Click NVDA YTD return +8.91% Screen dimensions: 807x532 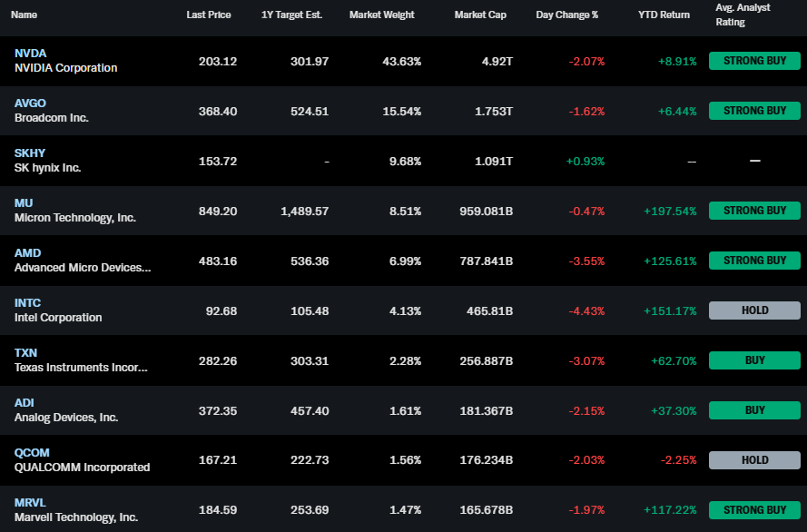coord(677,61)
